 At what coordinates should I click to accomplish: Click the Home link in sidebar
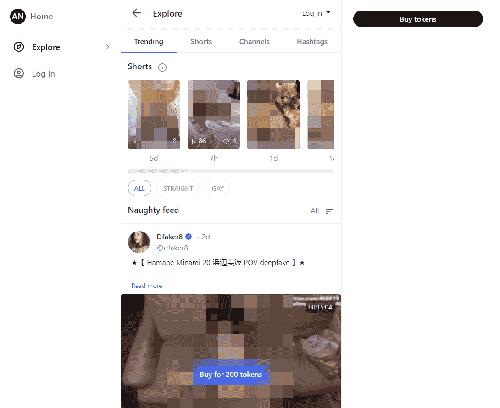point(42,16)
